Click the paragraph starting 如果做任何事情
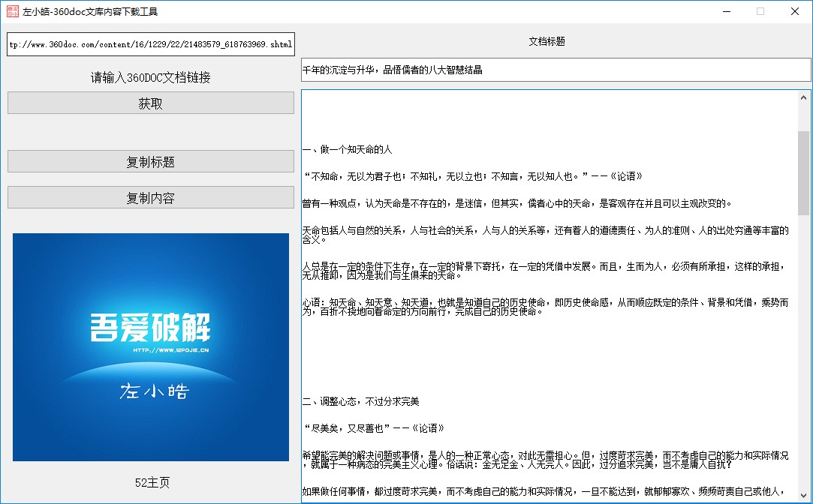The image size is (813, 504). click(543, 491)
